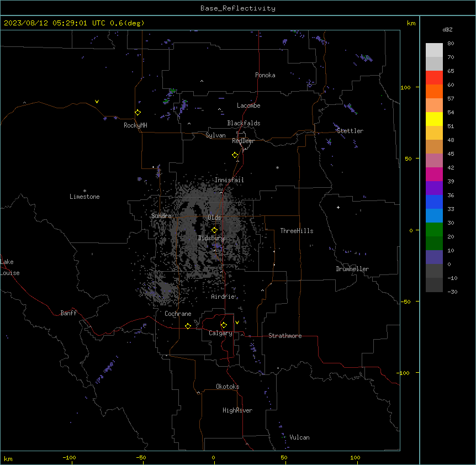This screenshot has height=465, width=476.
Task: Select the 50 tick on the bottom axis
Action: point(284,457)
